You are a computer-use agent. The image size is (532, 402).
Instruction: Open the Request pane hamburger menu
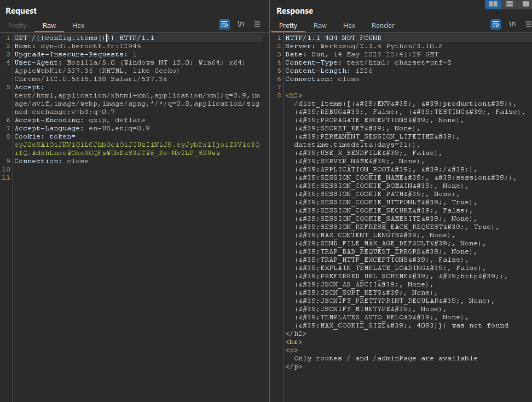click(257, 24)
